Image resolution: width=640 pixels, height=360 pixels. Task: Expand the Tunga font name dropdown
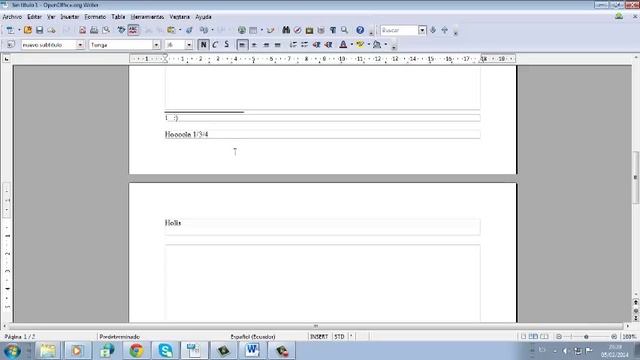click(156, 45)
